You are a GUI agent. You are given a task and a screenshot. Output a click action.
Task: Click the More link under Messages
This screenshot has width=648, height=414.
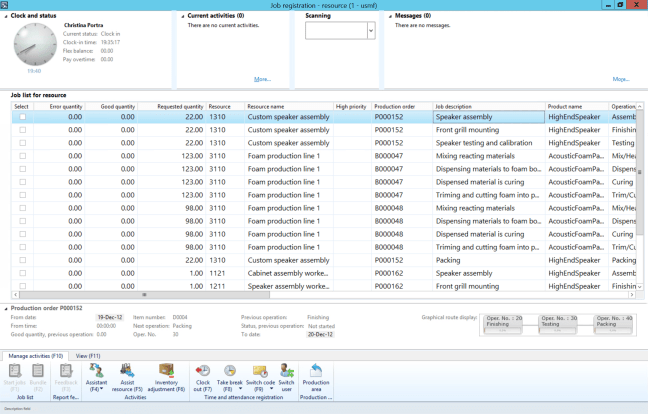point(620,79)
